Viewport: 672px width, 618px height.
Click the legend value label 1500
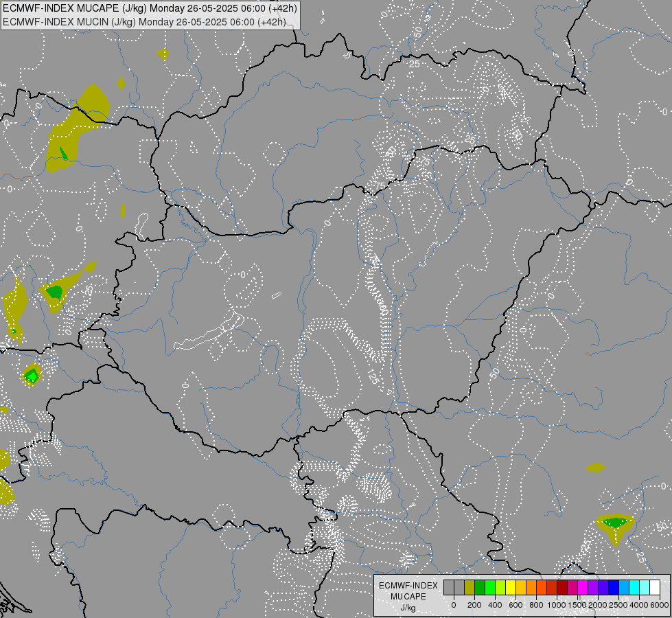[577, 605]
